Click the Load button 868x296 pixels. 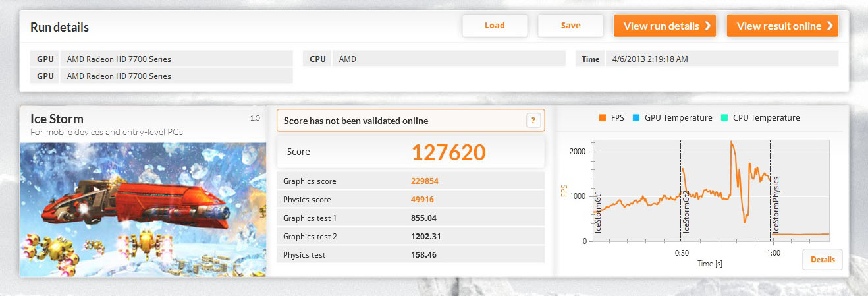point(495,26)
